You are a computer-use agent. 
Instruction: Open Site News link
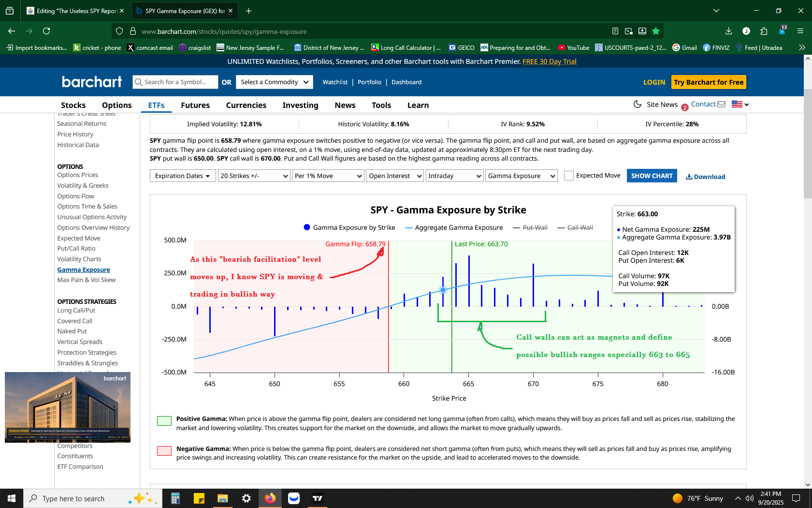(x=662, y=105)
